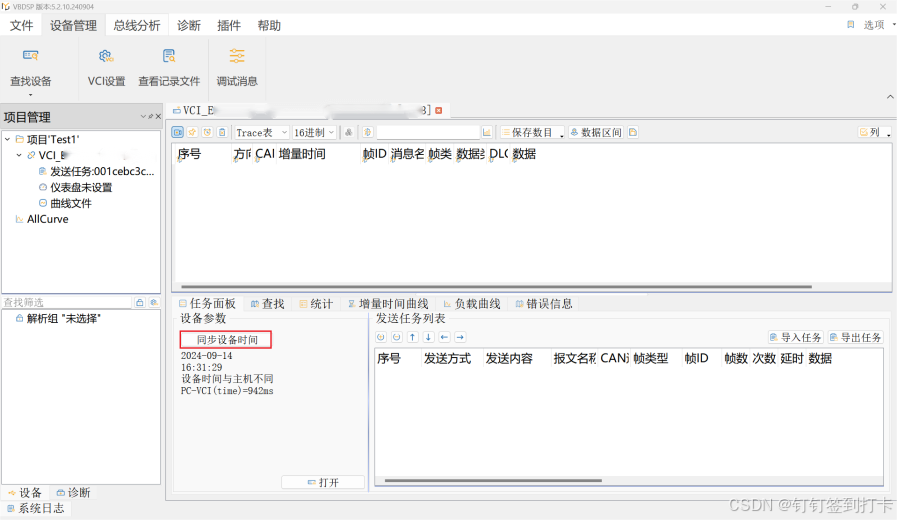The image size is (897, 520).
Task: Click the 导出任务 button
Action: coord(856,338)
